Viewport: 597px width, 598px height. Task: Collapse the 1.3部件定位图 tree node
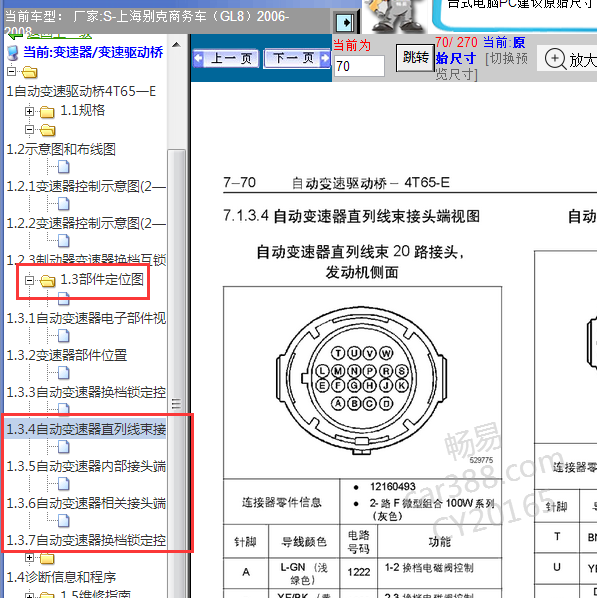tap(29, 280)
